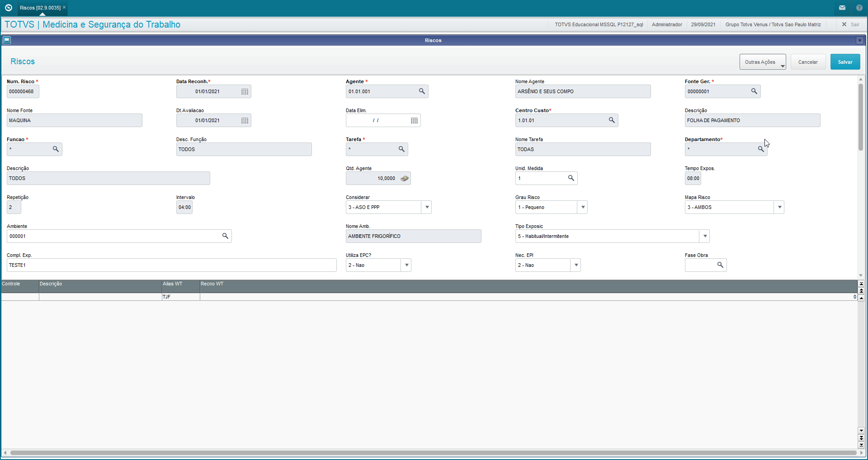This screenshot has height=460, width=868.
Task: Expand Nec. EPI dropdown
Action: tap(576, 265)
